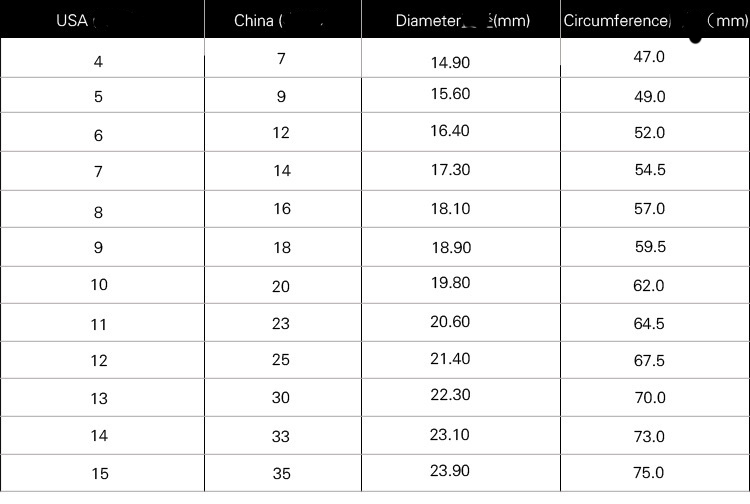Click the 57.0 circumference value

pyautogui.click(x=649, y=209)
